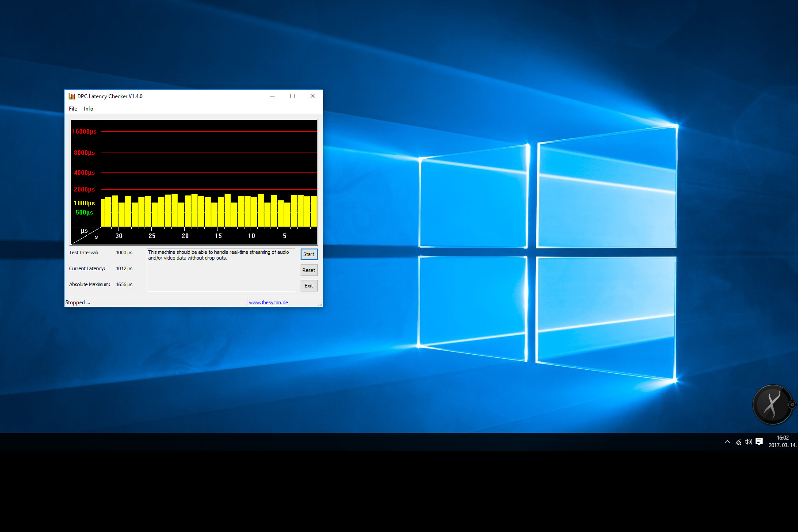Click the 500µs graph label

point(84,212)
